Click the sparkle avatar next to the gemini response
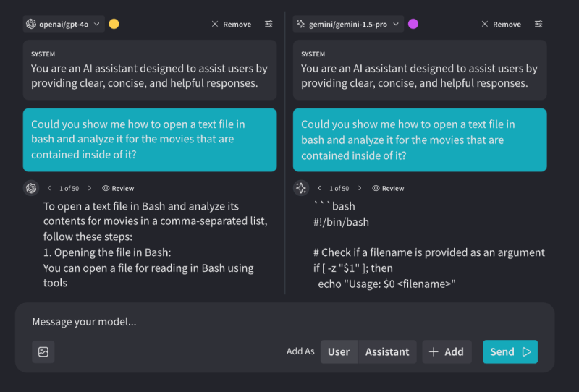This screenshot has width=579, height=392. pos(301,188)
